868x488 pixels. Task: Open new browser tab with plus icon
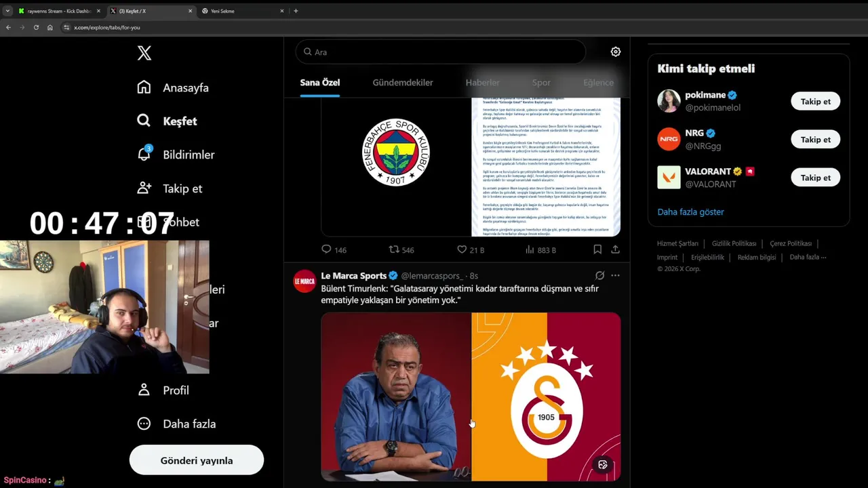click(x=296, y=11)
